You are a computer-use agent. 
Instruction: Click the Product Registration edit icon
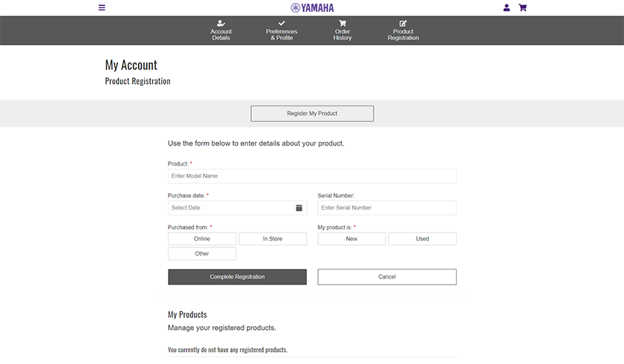click(x=403, y=24)
